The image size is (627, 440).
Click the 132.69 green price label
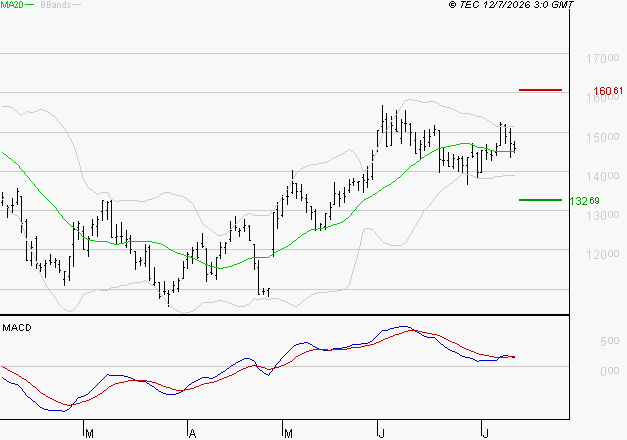(584, 201)
